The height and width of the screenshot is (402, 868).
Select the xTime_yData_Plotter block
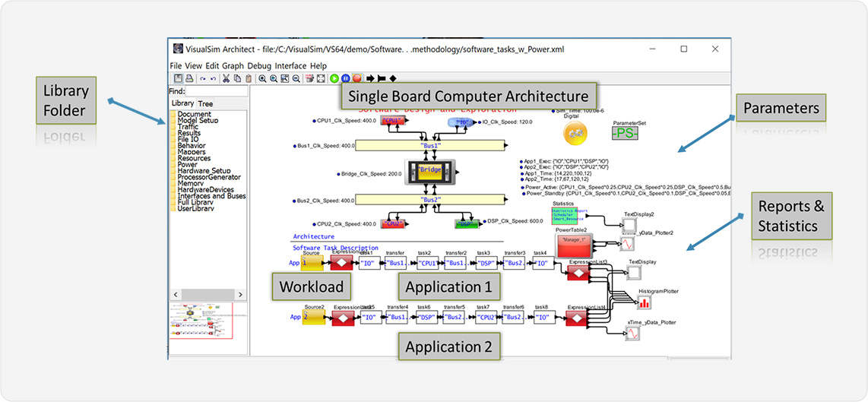pyautogui.click(x=632, y=334)
